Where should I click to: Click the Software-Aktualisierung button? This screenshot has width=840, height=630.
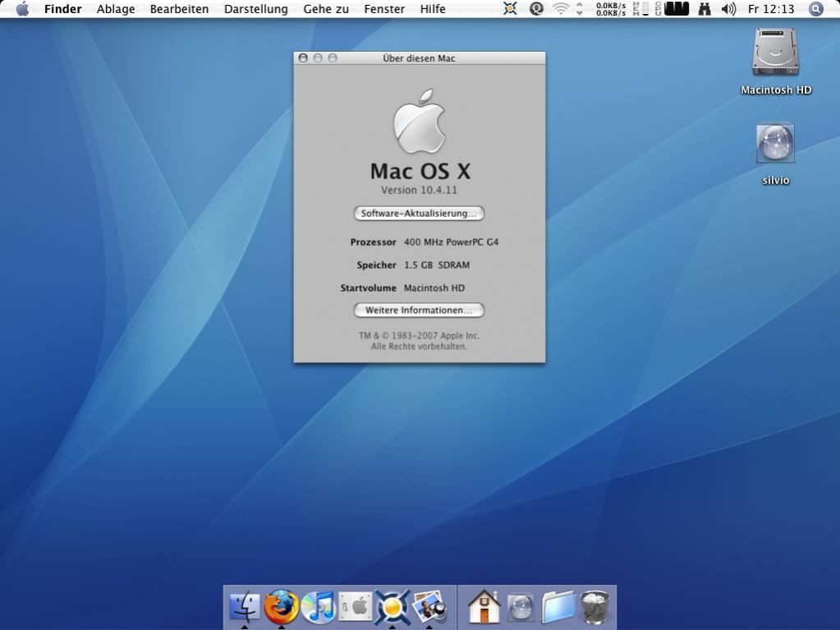click(419, 214)
